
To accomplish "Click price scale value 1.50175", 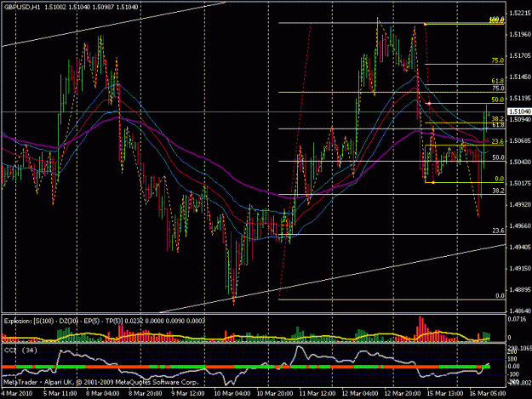I will (519, 184).
